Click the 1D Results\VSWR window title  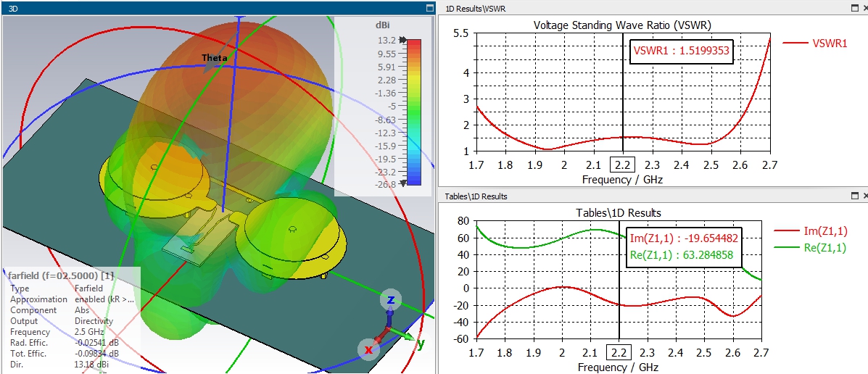pyautogui.click(x=476, y=8)
